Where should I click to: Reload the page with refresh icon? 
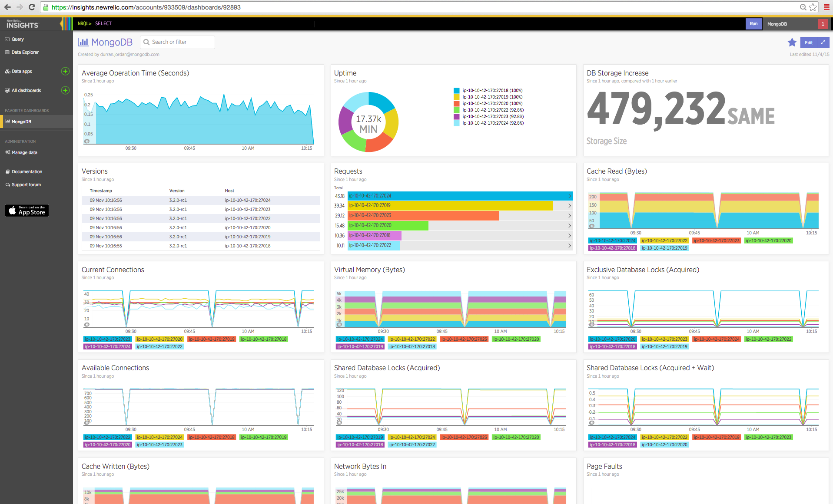point(32,7)
